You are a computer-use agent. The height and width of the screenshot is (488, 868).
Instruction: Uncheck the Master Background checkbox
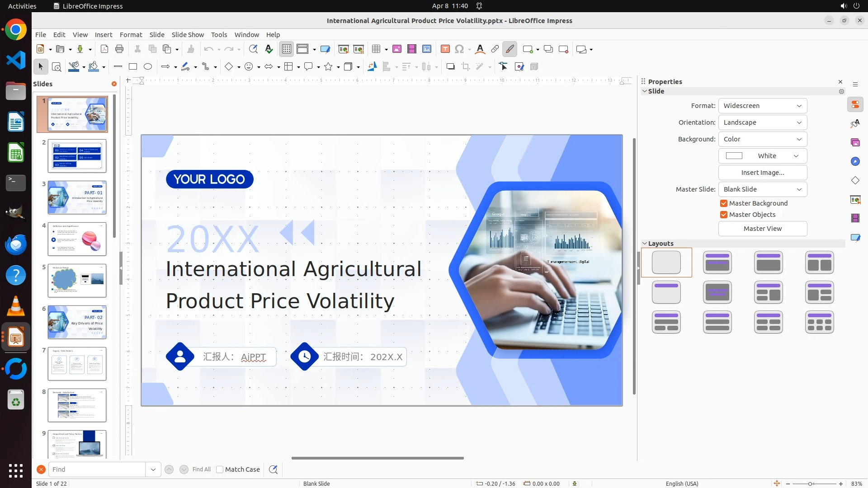tap(724, 203)
